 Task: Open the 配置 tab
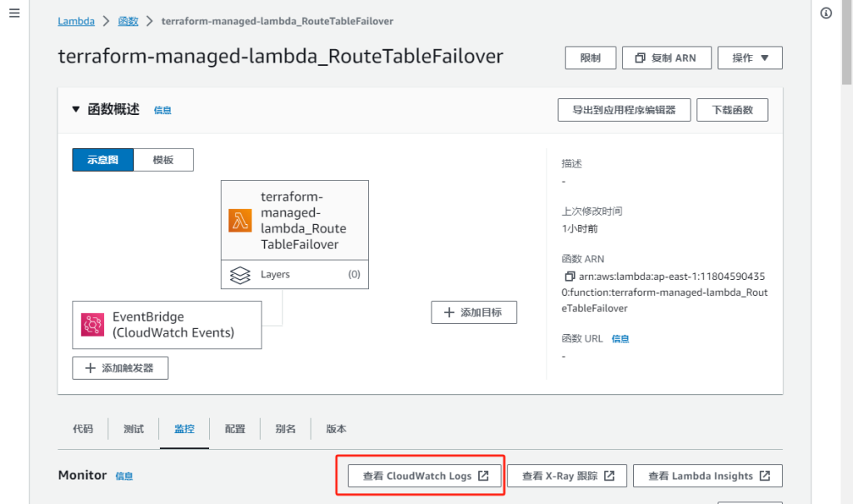tap(235, 429)
